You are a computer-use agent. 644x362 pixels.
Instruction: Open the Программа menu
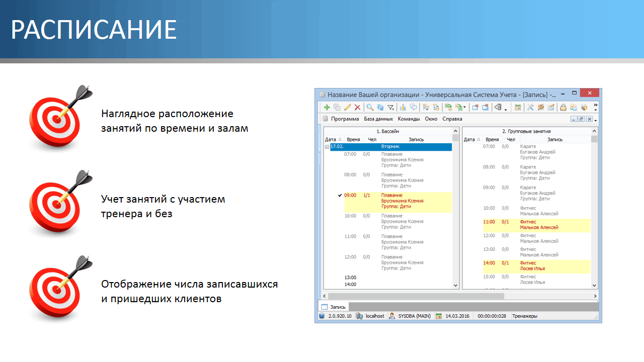point(345,119)
